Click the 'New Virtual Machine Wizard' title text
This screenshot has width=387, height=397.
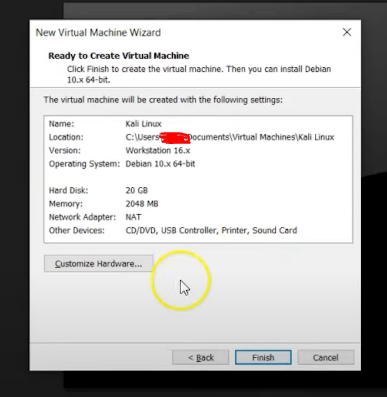click(98, 32)
